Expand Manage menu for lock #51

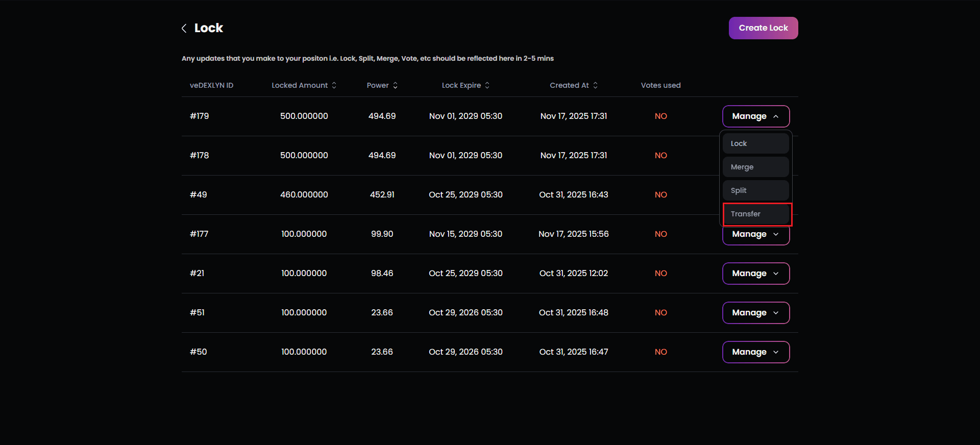click(755, 313)
